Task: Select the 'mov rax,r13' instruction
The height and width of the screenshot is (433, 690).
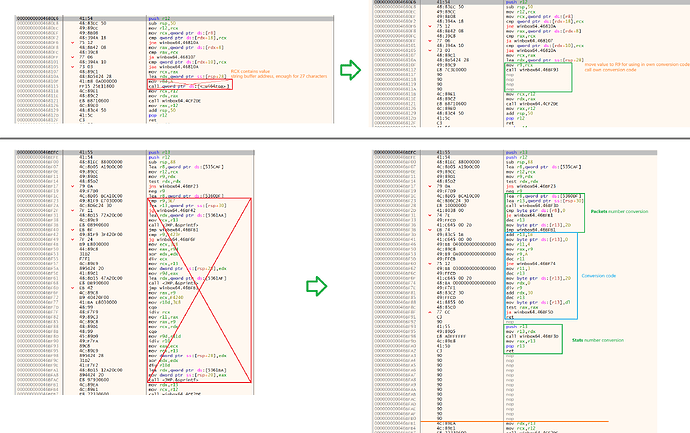Action: [521, 341]
